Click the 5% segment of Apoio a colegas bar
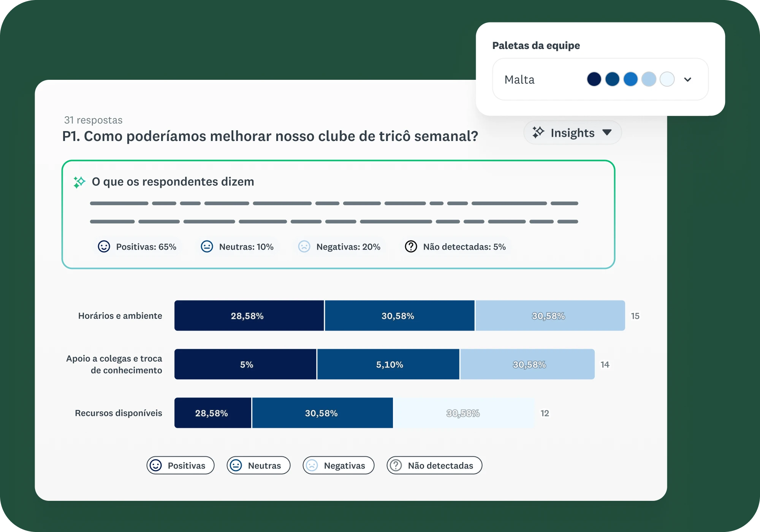 [x=245, y=364]
